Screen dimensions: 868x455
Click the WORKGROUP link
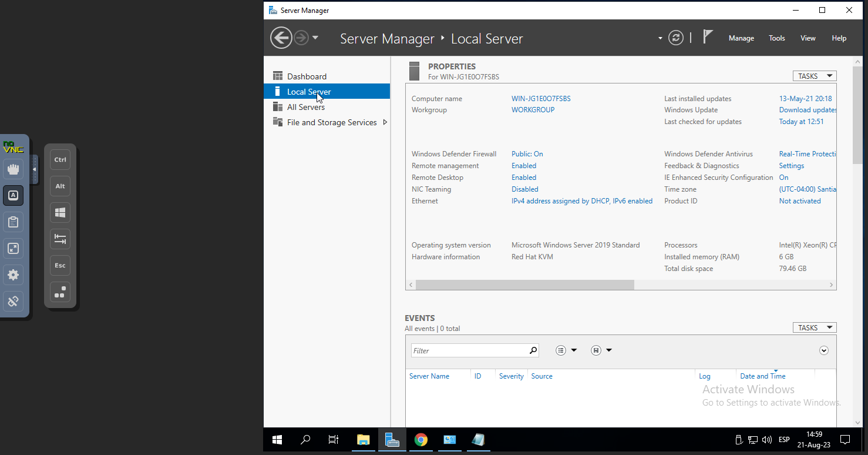coord(533,110)
